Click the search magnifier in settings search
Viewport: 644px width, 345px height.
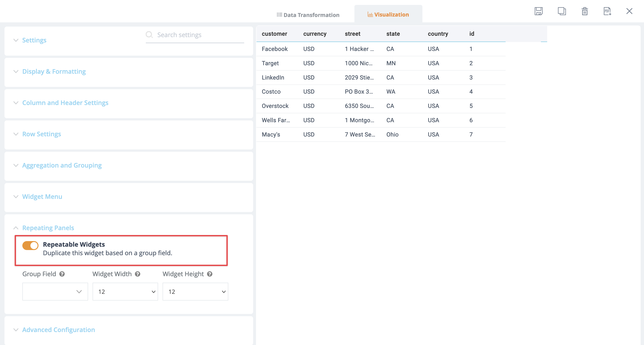coord(149,35)
